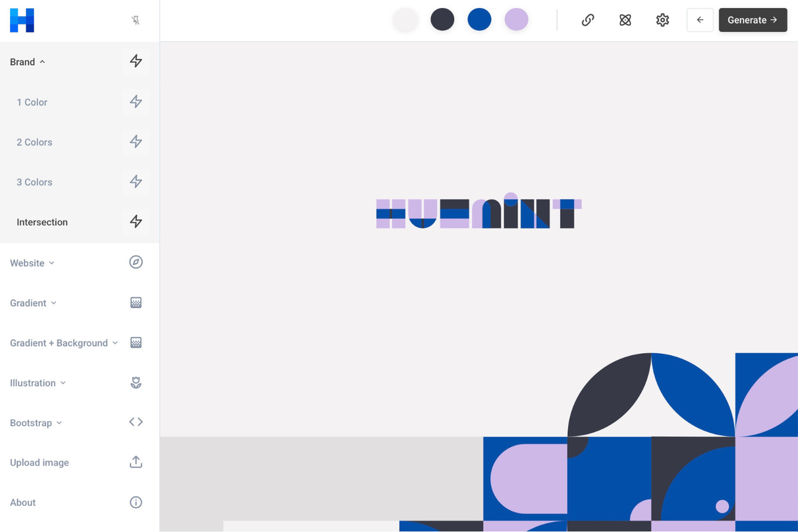This screenshot has width=798, height=532.
Task: Collapse the Brand section
Action: coord(27,62)
